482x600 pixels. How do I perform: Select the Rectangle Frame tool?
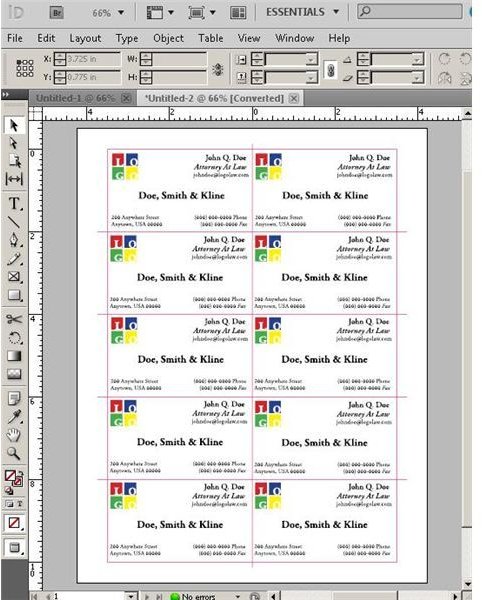click(x=14, y=277)
